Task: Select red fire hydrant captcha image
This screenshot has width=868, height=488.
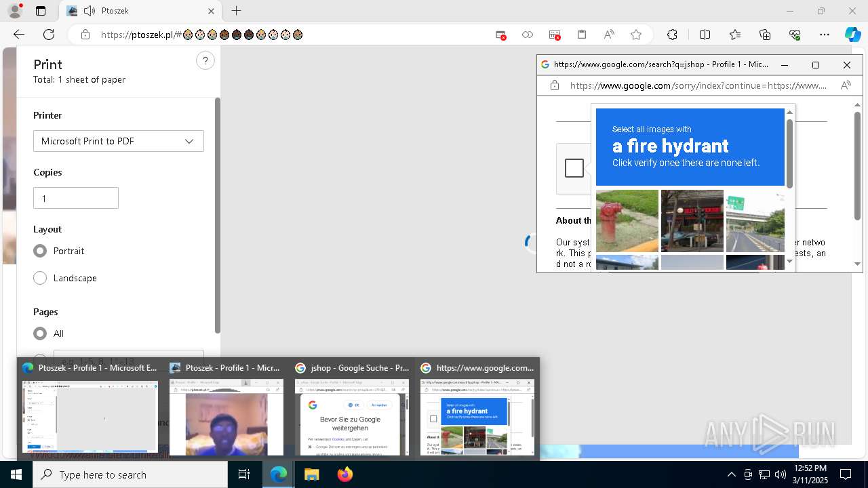Action: click(x=627, y=221)
